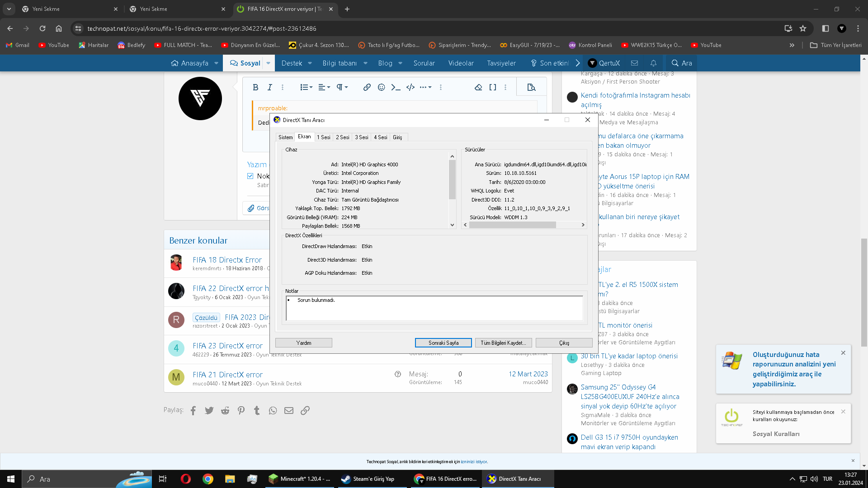This screenshot has width=868, height=488.
Task: Open the FIFA 18 Directx Error thread
Action: (227, 260)
